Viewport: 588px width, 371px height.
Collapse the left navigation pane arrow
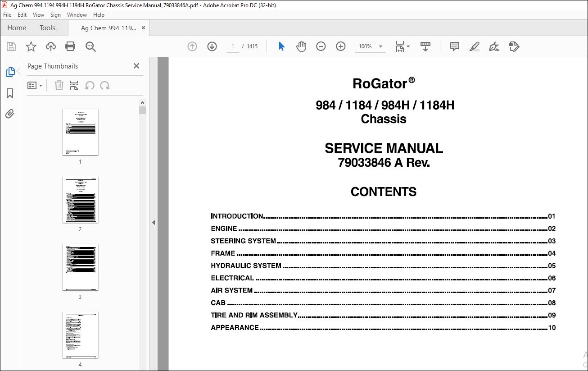pyautogui.click(x=154, y=222)
